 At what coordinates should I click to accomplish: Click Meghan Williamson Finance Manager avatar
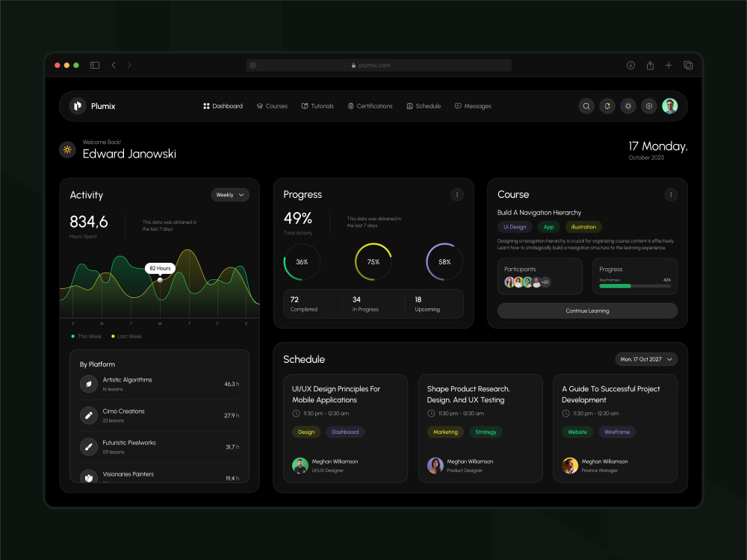pyautogui.click(x=570, y=465)
